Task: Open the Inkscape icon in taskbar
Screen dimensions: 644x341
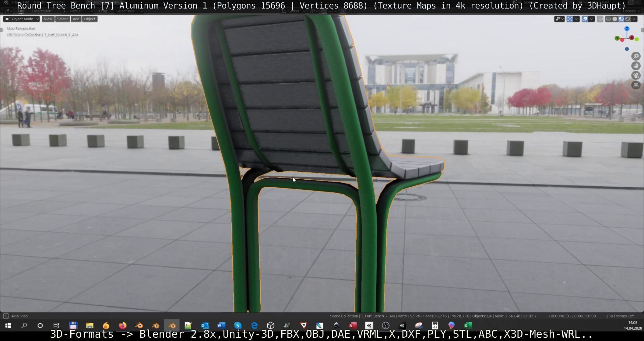Action: tap(336, 325)
